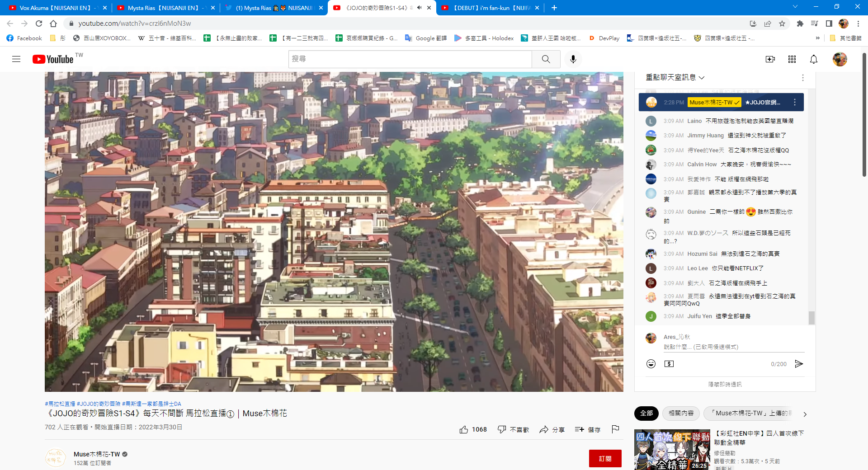Click the chat scrollbar thumb
Image resolution: width=868 pixels, height=470 pixels.
click(812, 318)
